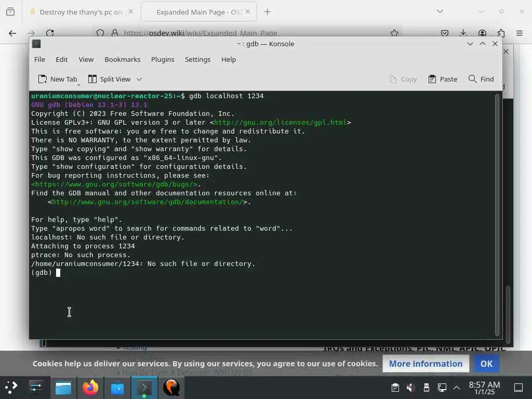Click the Firefox View icon

tap(10, 12)
